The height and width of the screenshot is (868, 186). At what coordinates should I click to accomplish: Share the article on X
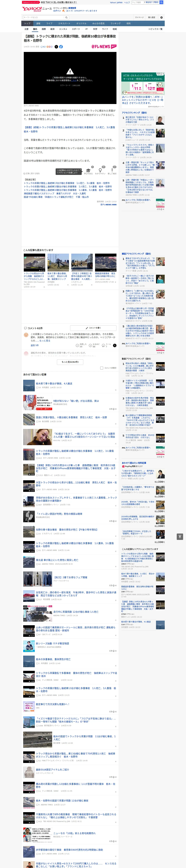coord(56,47)
